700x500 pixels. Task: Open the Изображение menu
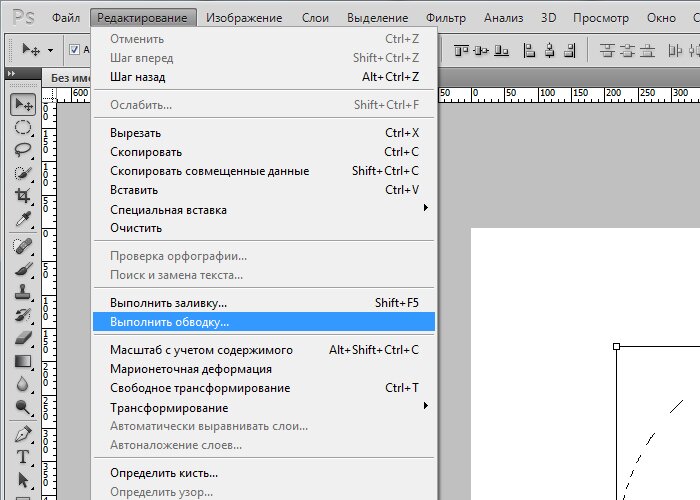coord(244,18)
